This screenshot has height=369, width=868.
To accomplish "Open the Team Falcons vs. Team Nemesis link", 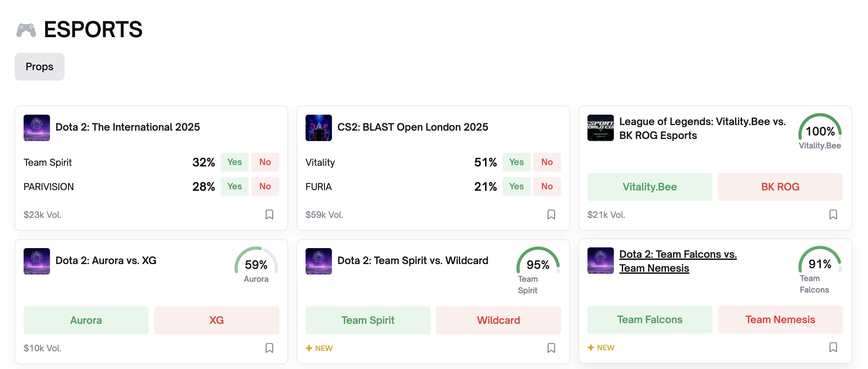I will click(x=678, y=261).
